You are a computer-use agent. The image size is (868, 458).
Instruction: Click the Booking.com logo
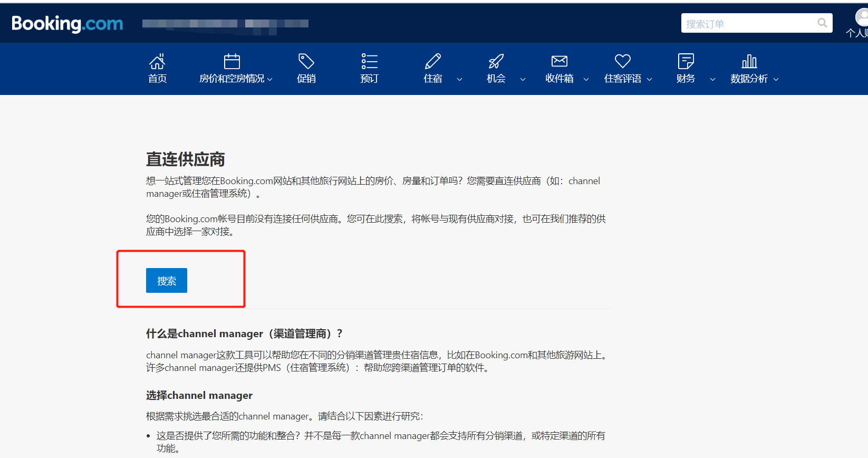pos(67,24)
